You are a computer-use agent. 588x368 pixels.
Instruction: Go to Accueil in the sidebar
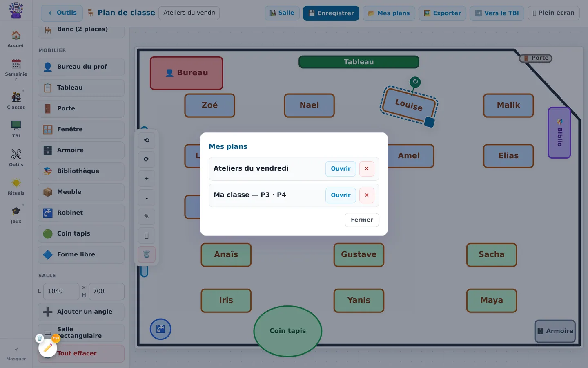(x=16, y=39)
